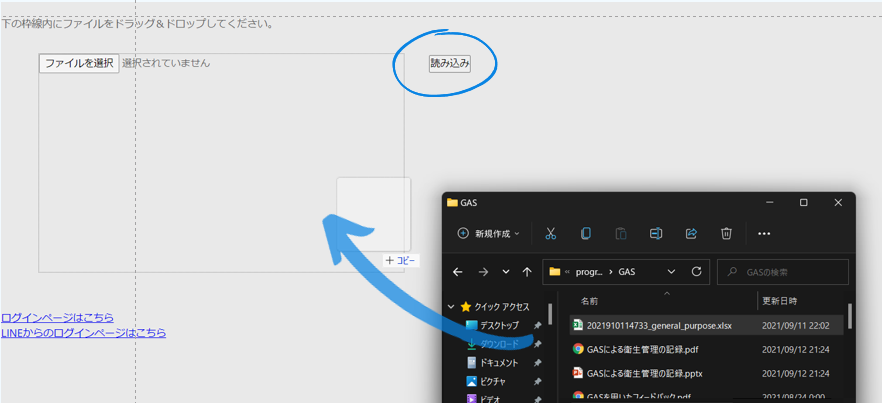The width and height of the screenshot is (882, 403).
Task: Navigate back with the back arrow
Action: coord(458,271)
